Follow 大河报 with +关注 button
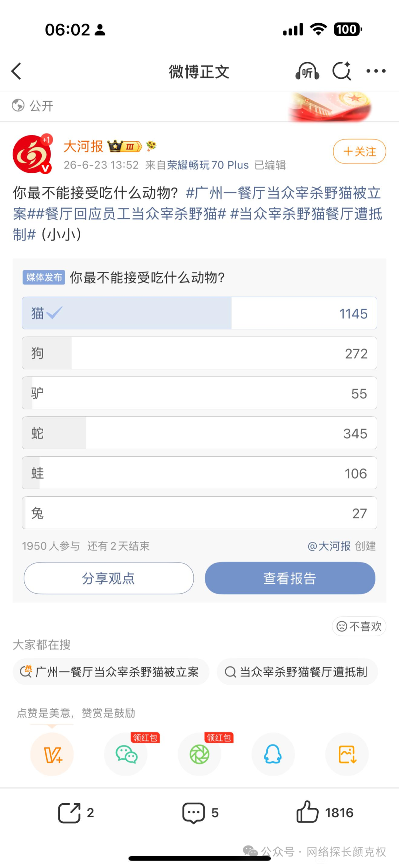 (x=359, y=151)
